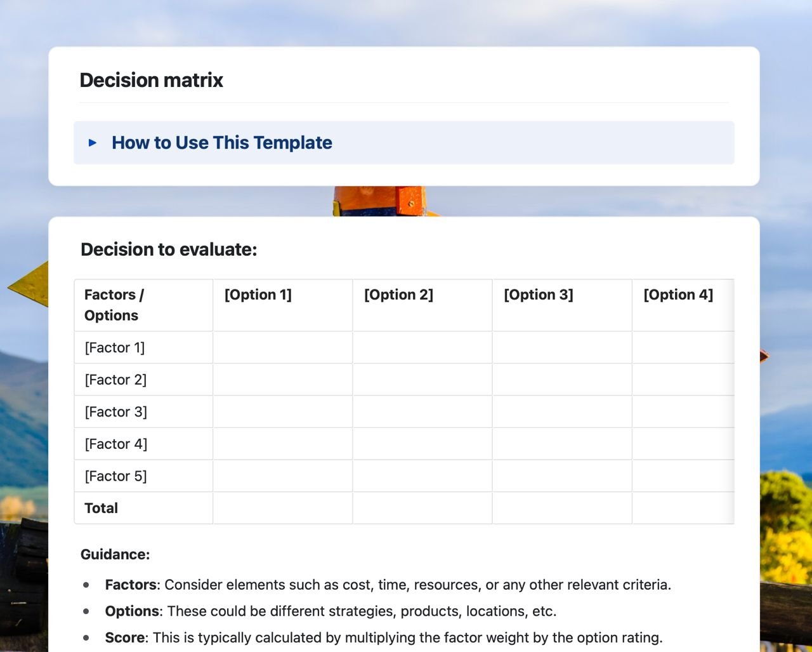Viewport: 812px width, 652px height.
Task: Click the [Factor 5] row label
Action: (115, 476)
